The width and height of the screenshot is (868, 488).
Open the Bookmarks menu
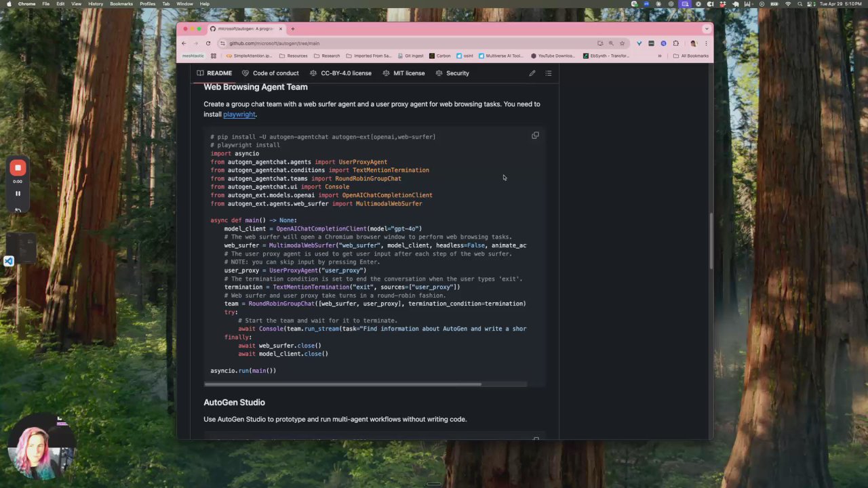[x=121, y=4]
